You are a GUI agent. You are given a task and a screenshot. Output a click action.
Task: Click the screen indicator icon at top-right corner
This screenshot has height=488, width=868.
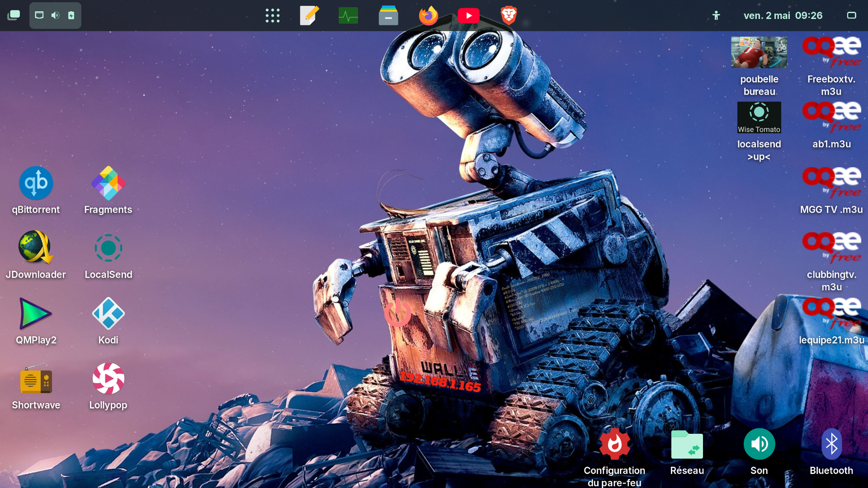[851, 15]
